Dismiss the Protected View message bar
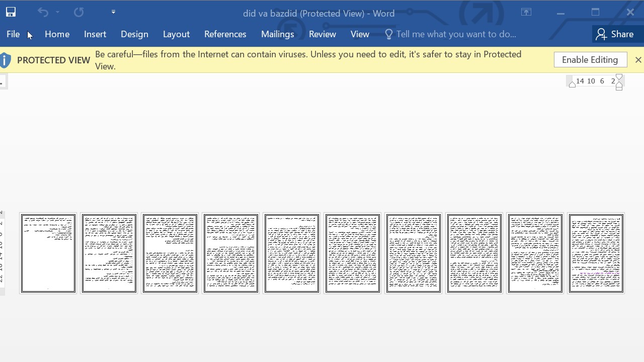Screen dimensions: 644x362 [x=638, y=60]
